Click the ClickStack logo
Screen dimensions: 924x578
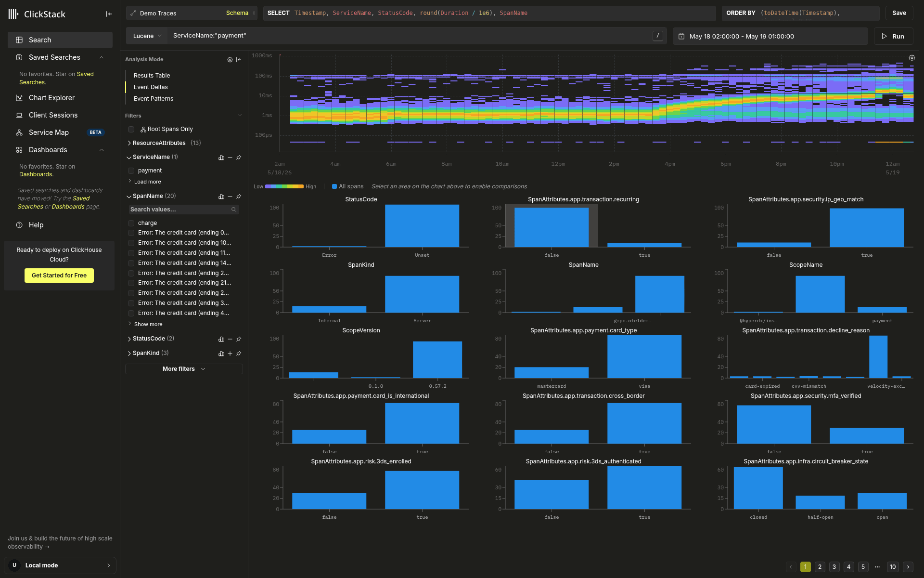37,14
